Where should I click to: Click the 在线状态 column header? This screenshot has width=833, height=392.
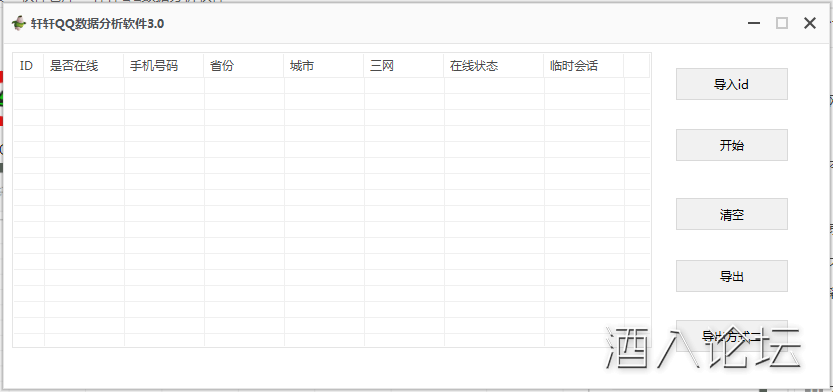coord(494,66)
